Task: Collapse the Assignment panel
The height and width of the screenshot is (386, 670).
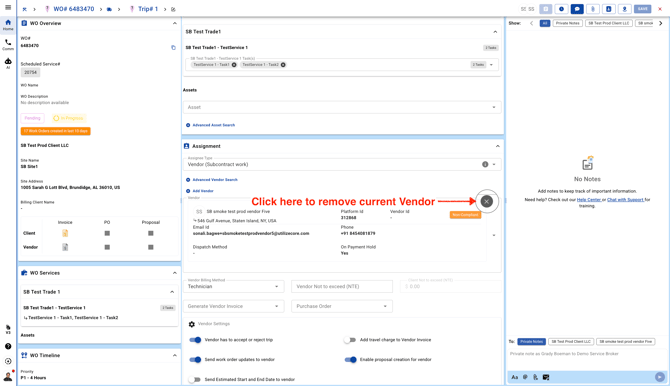Action: point(497,146)
